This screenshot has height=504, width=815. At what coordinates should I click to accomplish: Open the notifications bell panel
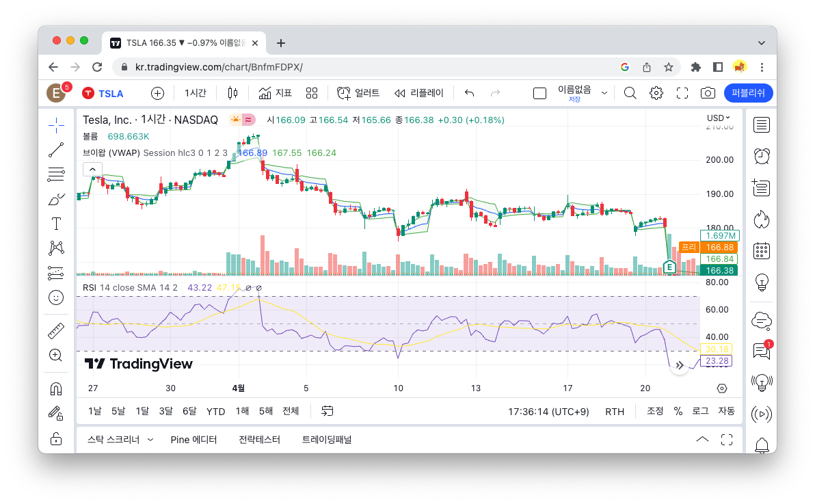coord(762,445)
